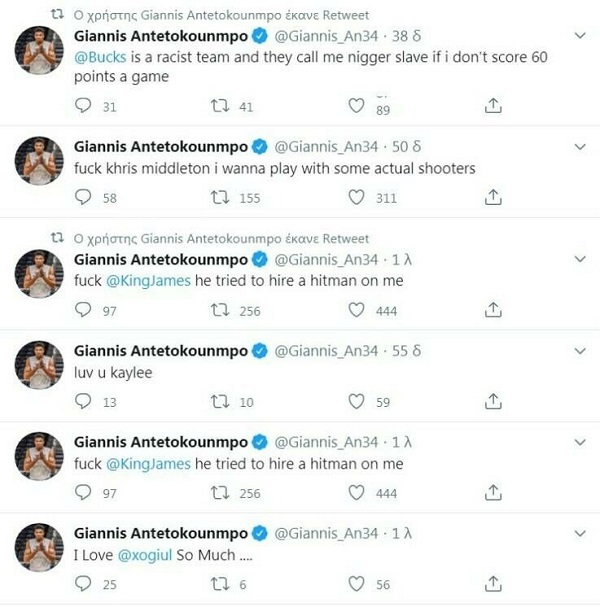
Task: Retweet the tweet with 41 retweets
Action: (218, 106)
